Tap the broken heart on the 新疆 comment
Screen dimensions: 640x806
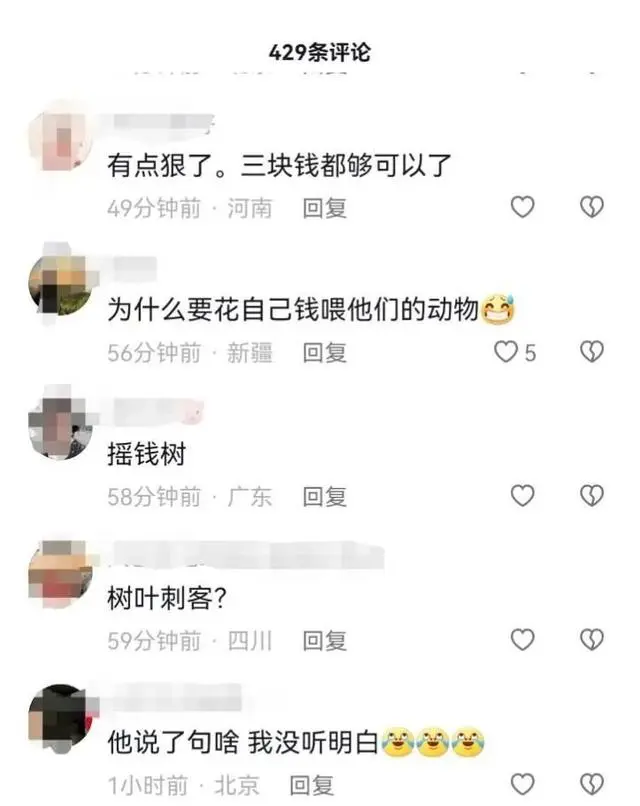click(592, 352)
